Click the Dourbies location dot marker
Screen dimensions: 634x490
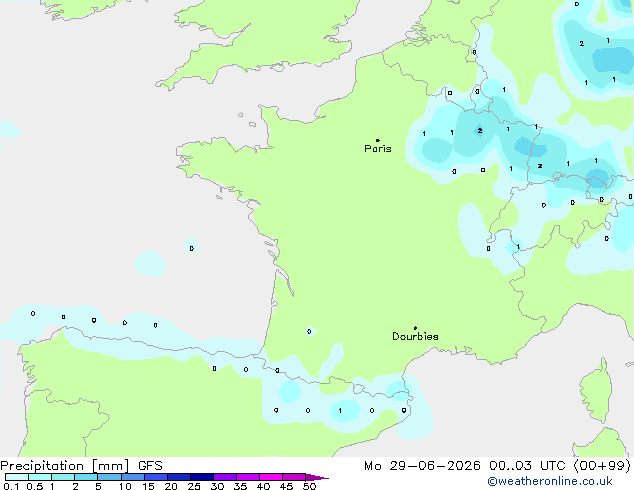[415, 328]
